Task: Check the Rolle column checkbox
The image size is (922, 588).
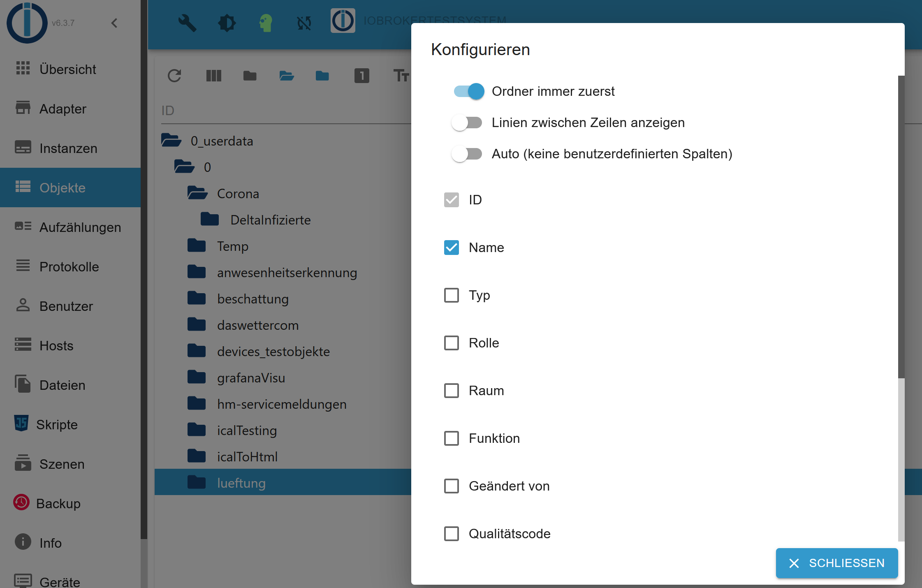Action: coord(452,343)
